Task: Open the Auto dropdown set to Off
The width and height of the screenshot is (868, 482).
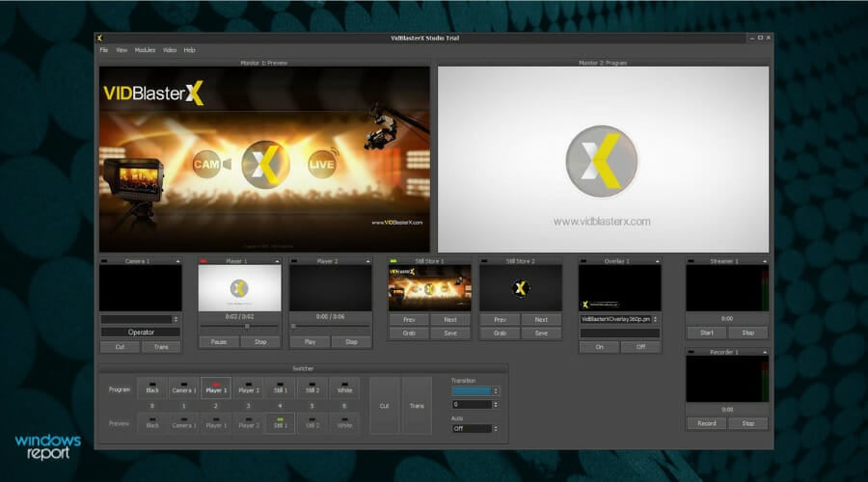Action: click(496, 429)
